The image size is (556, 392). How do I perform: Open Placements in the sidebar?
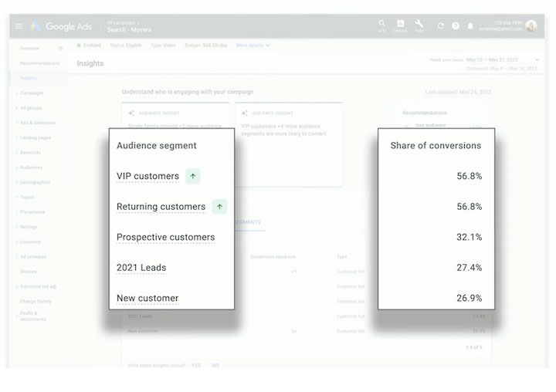32,212
